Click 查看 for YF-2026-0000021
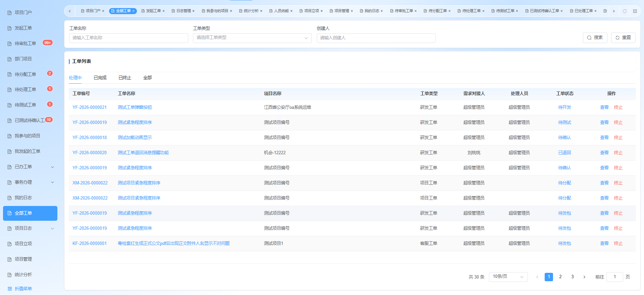The height and width of the screenshot is (295, 644). (604, 108)
